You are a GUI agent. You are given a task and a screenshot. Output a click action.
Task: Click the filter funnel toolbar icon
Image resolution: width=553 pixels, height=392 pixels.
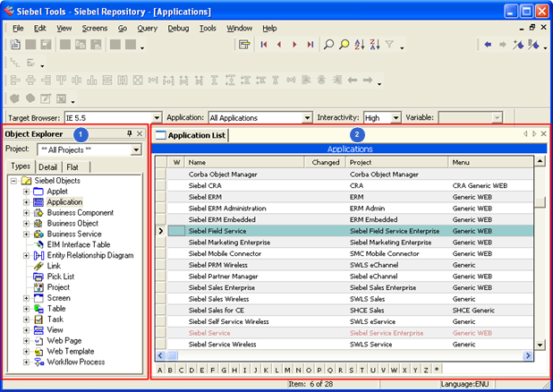point(389,44)
